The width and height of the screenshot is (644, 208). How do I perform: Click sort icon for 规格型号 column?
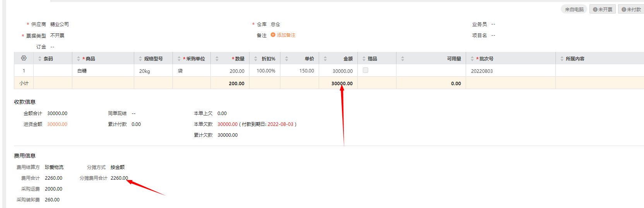point(140,59)
